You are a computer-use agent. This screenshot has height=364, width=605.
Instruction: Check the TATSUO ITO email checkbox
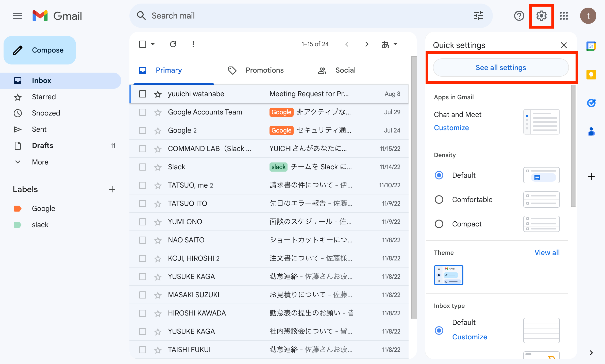coord(143,204)
